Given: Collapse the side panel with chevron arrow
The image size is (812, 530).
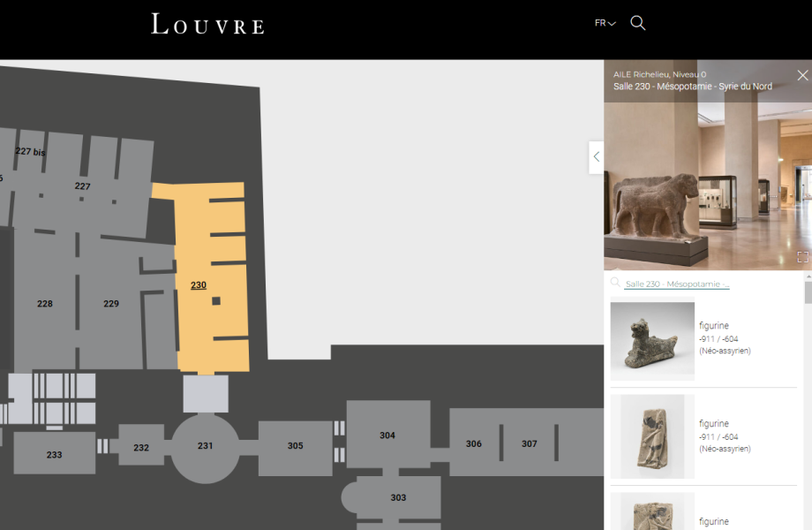Looking at the screenshot, I should (597, 157).
